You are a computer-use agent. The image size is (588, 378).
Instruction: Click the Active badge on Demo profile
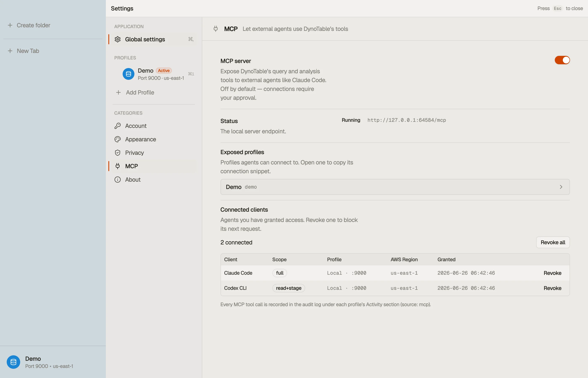coord(164,71)
